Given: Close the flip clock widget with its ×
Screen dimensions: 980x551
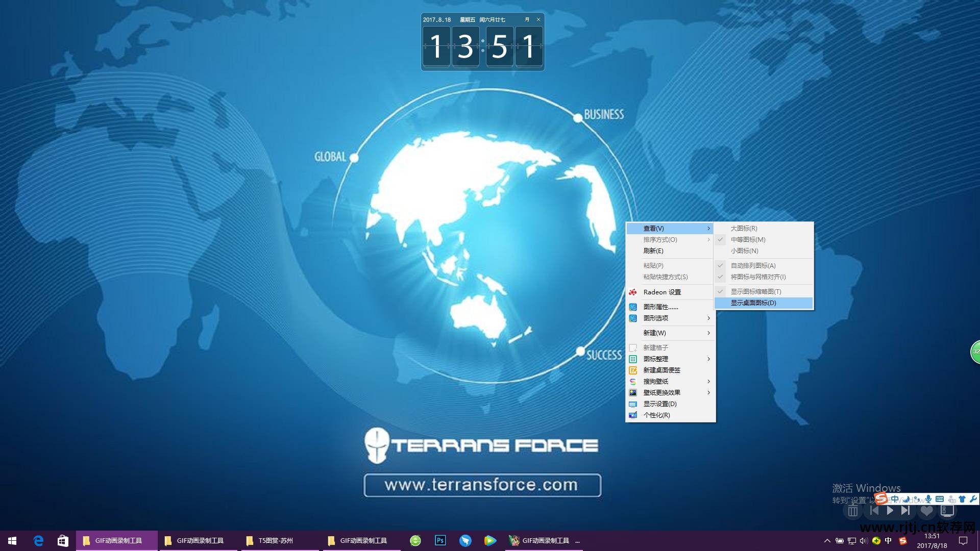Looking at the screenshot, I should coord(538,19).
